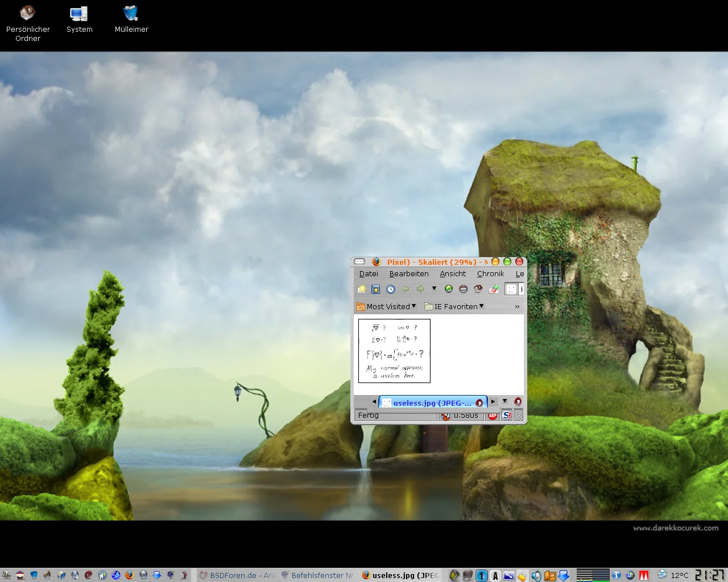The width and height of the screenshot is (728, 582).
Task: Select the useless.jpg browser tab
Action: pos(433,402)
